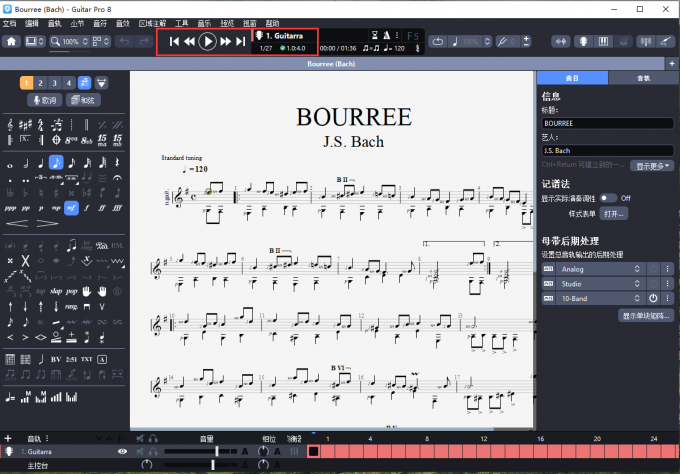The height and width of the screenshot is (474, 680).
Task: Select the highlighted quarter note duration
Action: pyautogui.click(x=56, y=162)
